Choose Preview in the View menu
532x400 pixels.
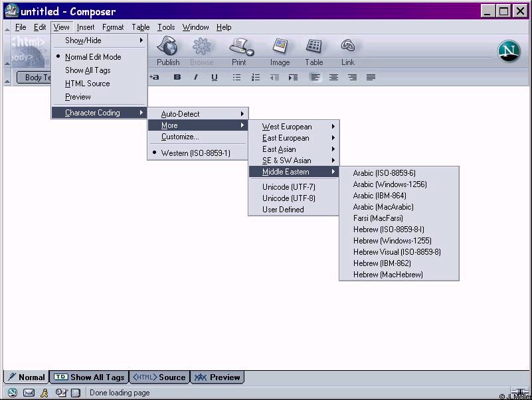[100, 97]
